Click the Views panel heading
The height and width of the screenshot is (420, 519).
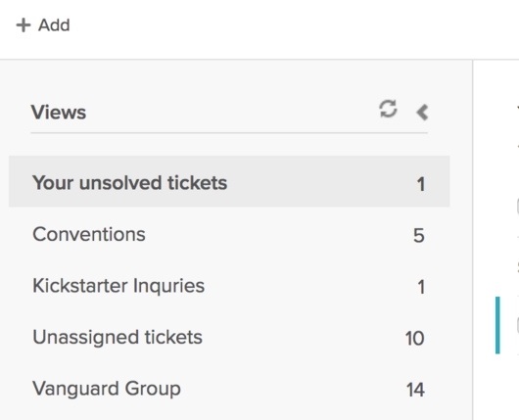point(59,113)
